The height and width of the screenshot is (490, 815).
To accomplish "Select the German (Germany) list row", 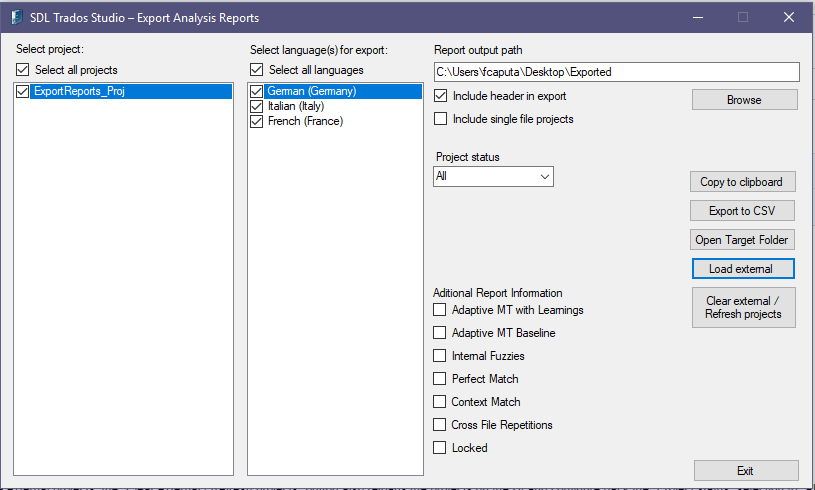I will point(343,91).
